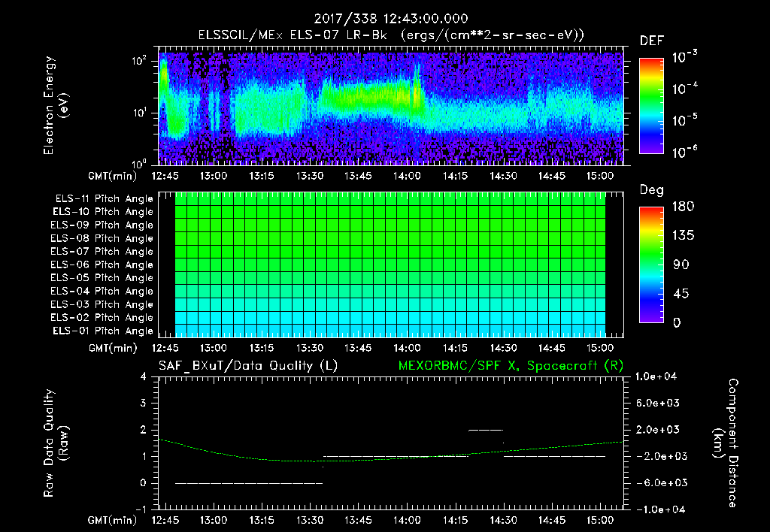Click the ELS-05 Pitch Angle label
Image resolution: width=770 pixels, height=532 pixels.
coord(102,278)
